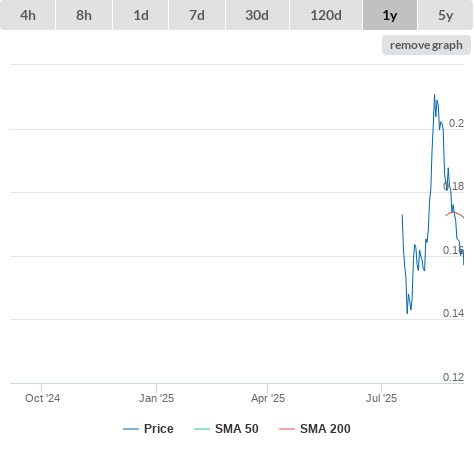This screenshot has width=474, height=455.
Task: Click the Oct '24 axis label
Action: [x=42, y=398]
